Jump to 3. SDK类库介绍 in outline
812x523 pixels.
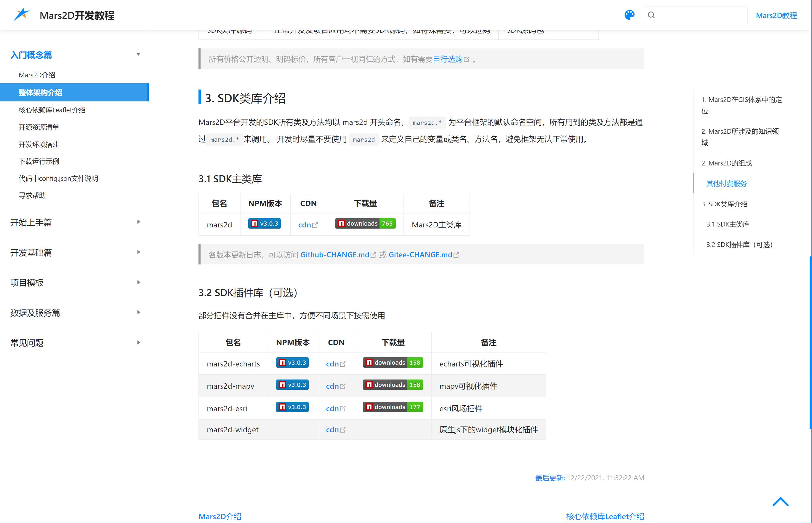point(724,204)
